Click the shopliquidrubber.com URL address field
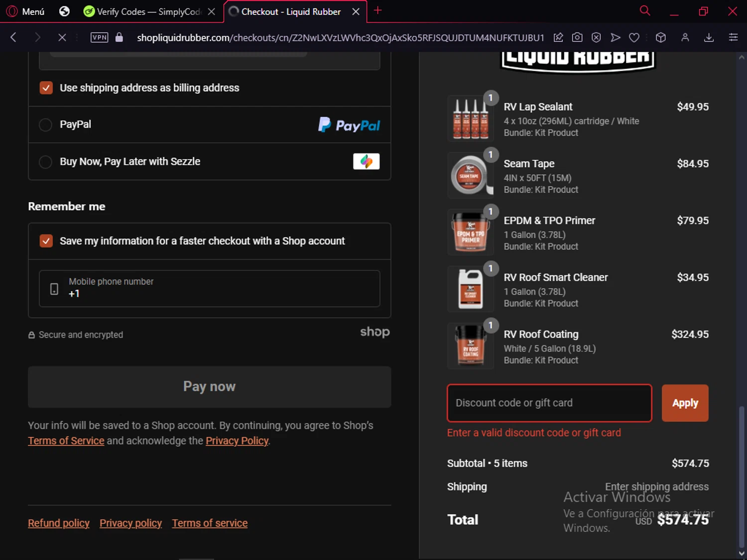The width and height of the screenshot is (747, 560). tap(340, 38)
